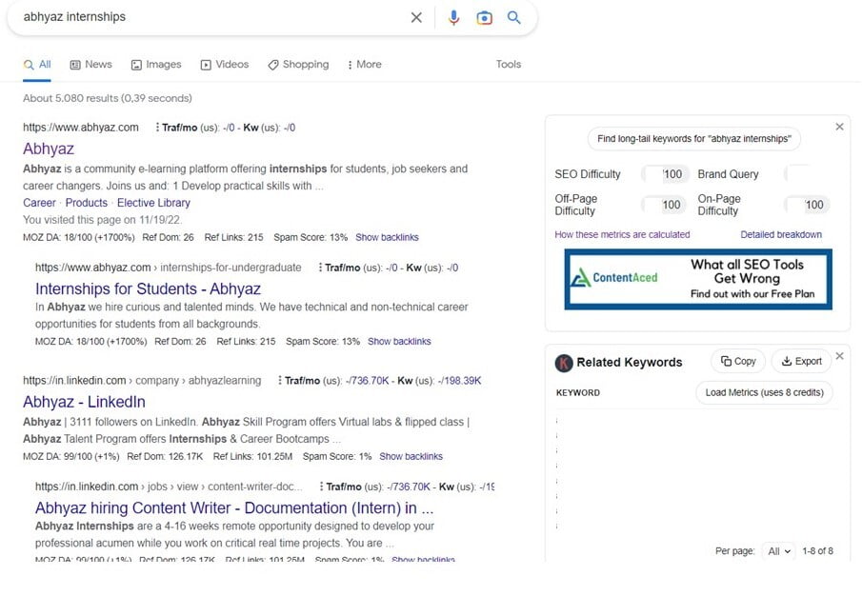Open the Per page All dropdown
Image resolution: width=862 pixels, height=616 pixels.
[779, 551]
